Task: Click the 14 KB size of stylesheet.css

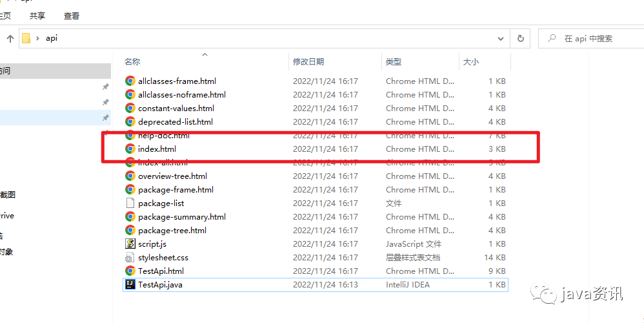Action: pos(494,257)
